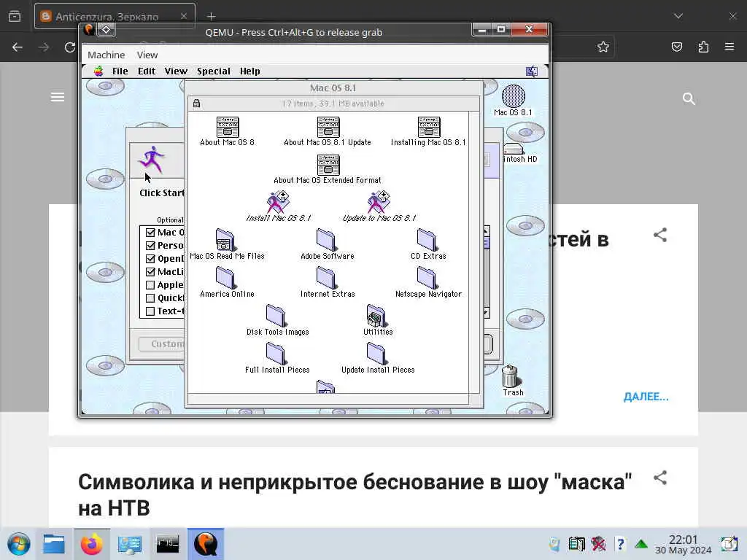Select the America Online folder
Viewport: 747px width, 560px height.
[225, 278]
